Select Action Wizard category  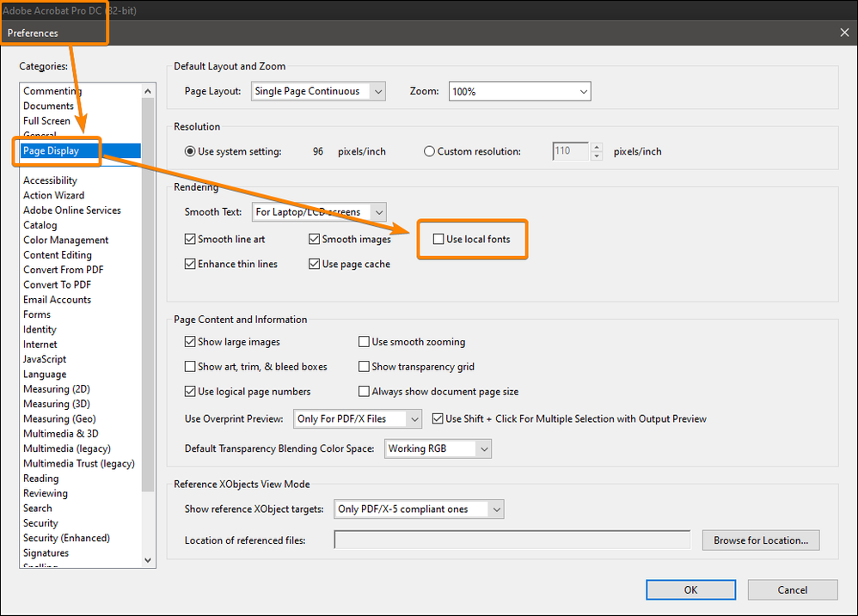click(53, 195)
